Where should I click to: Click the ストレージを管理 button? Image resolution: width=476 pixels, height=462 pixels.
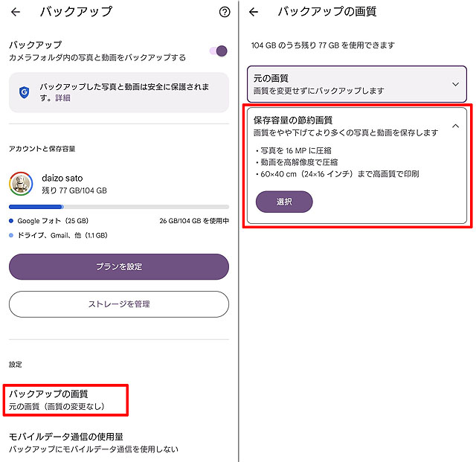tap(119, 304)
